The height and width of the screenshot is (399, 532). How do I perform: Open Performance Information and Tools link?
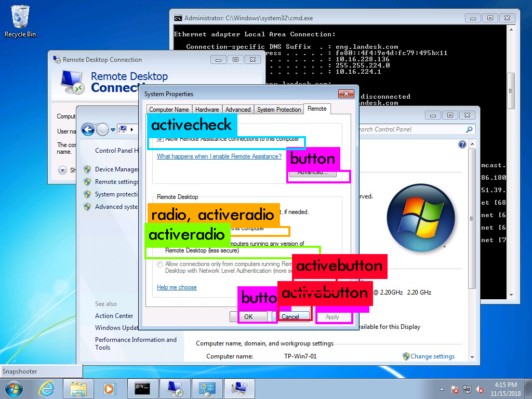click(136, 343)
